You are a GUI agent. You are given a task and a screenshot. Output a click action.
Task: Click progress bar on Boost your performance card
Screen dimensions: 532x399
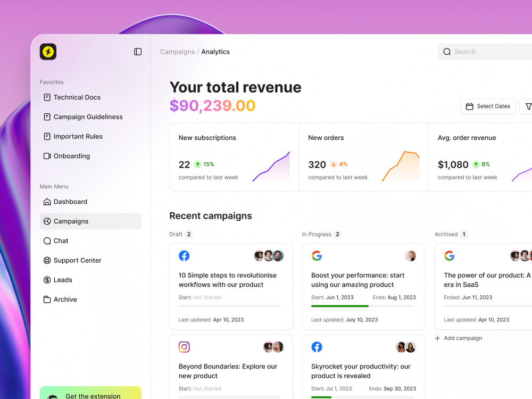362,306
